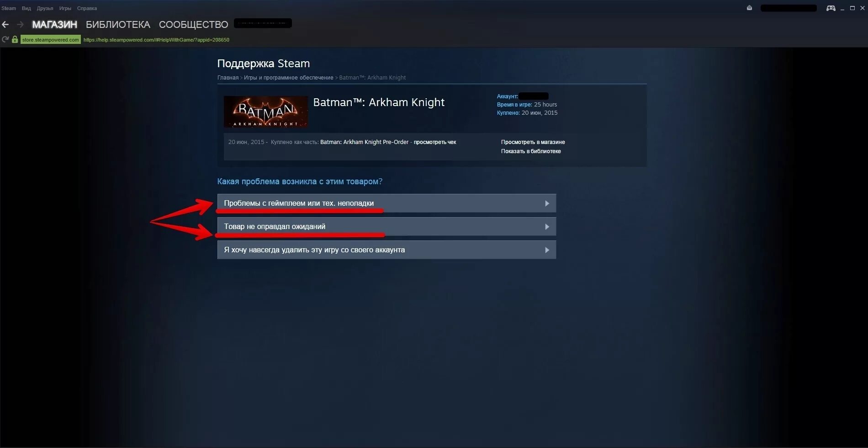Viewport: 868px width, 448px height.
Task: Click arrow on 'Товар не оправдал ожиданий'
Action: coord(547,227)
